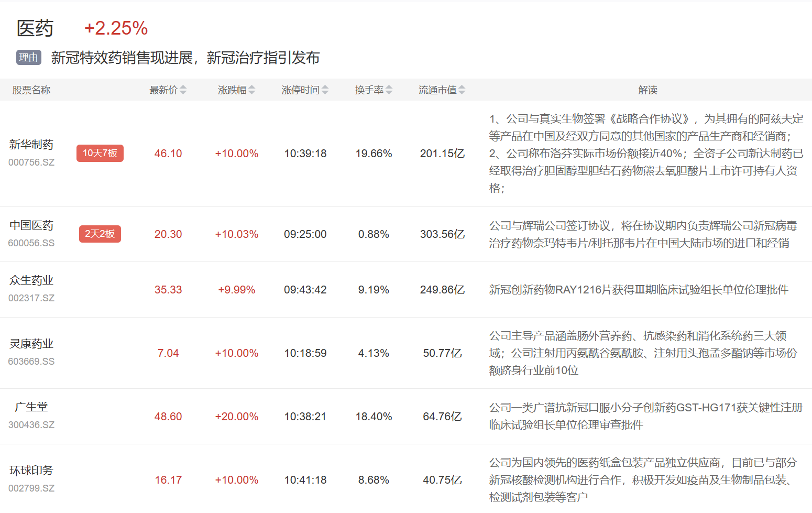Click change value +10.03%

pos(237,234)
